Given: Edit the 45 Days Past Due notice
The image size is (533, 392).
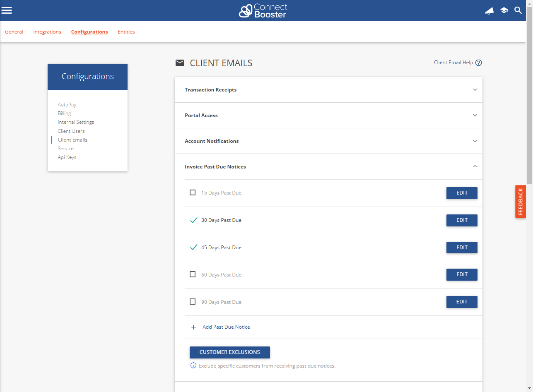Looking at the screenshot, I should [462, 248].
